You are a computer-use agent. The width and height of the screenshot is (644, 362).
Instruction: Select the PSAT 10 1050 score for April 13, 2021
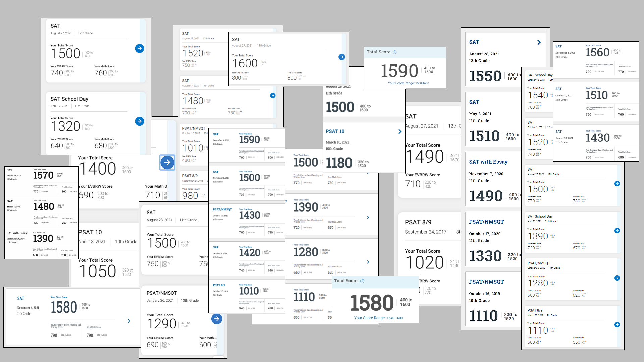coord(98,271)
